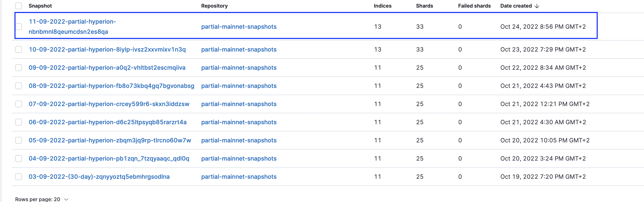Click the Date created sort arrow icon
Viewport: 644px width, 202px height.
click(x=537, y=6)
